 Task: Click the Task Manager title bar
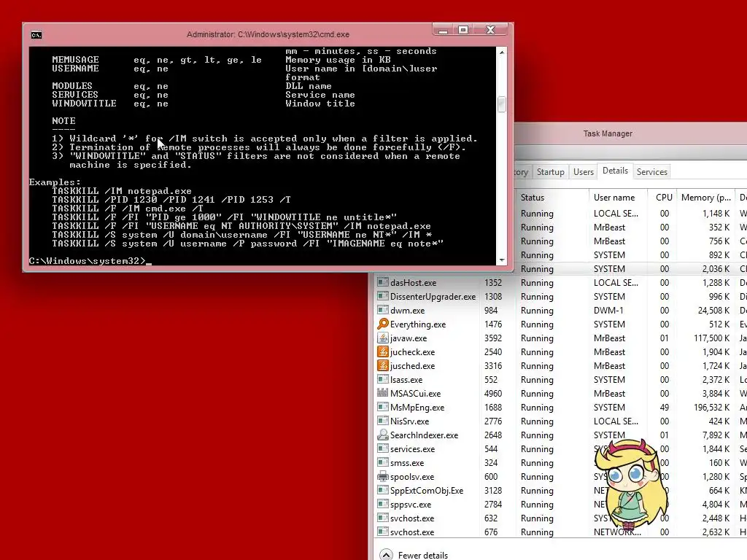click(608, 133)
